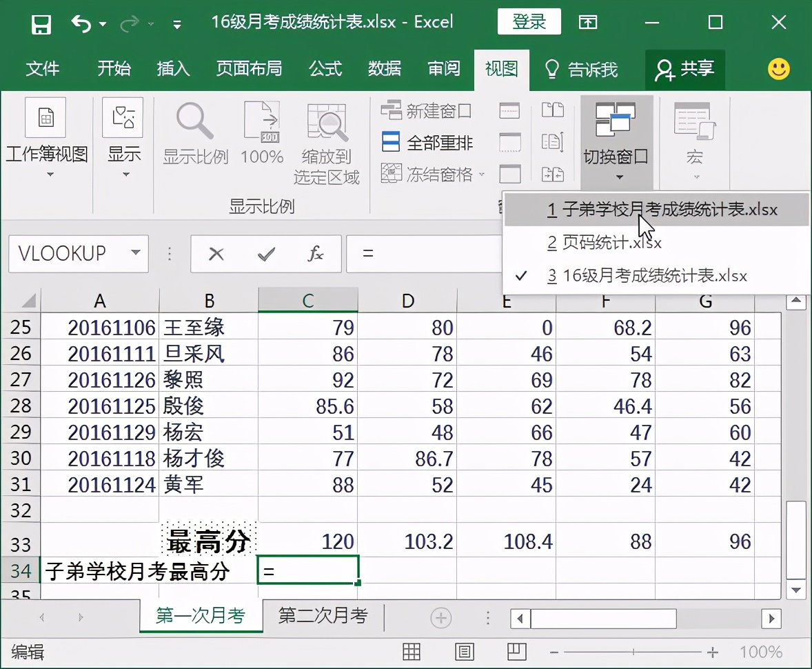The height and width of the screenshot is (669, 812).
Task: Click the 新建窗口 (New Window) icon
Action: coord(391,110)
